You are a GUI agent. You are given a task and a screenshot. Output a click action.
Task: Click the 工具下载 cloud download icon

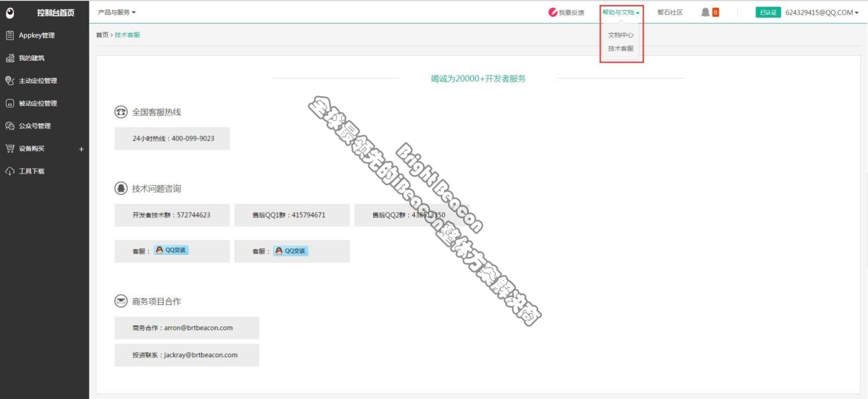[10, 171]
